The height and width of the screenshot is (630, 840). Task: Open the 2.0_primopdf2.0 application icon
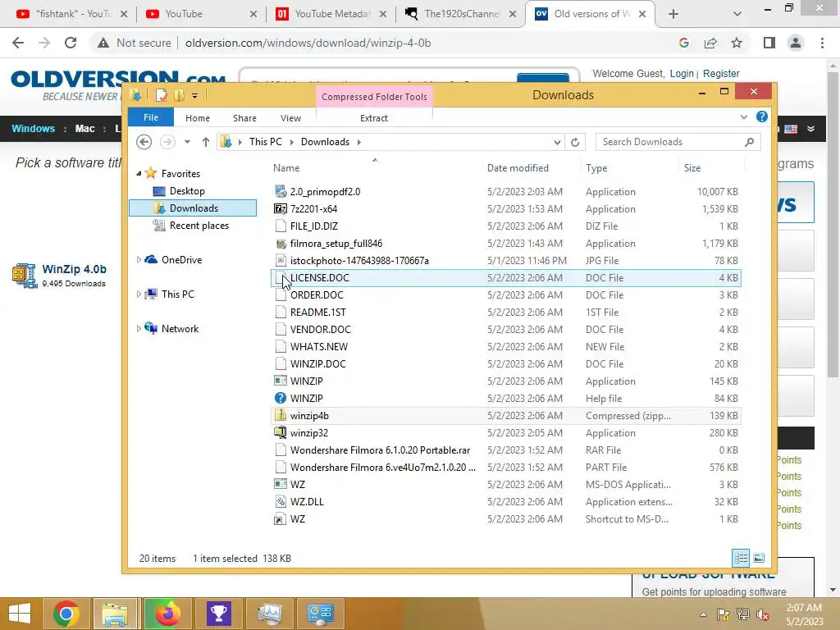coord(281,191)
